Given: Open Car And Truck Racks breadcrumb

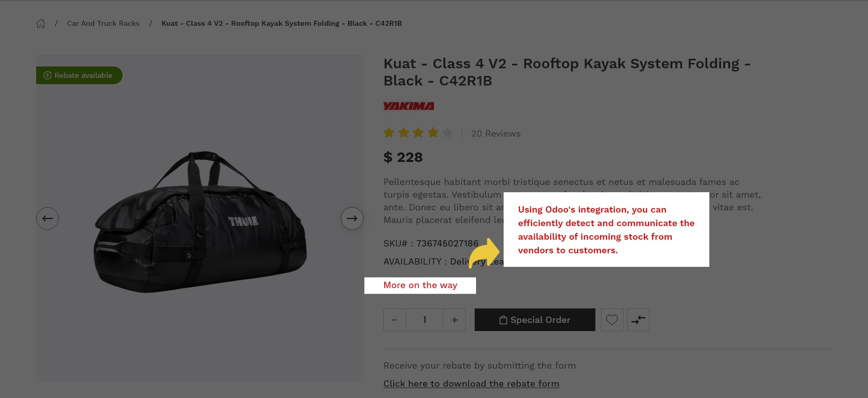Looking at the screenshot, I should tap(103, 24).
